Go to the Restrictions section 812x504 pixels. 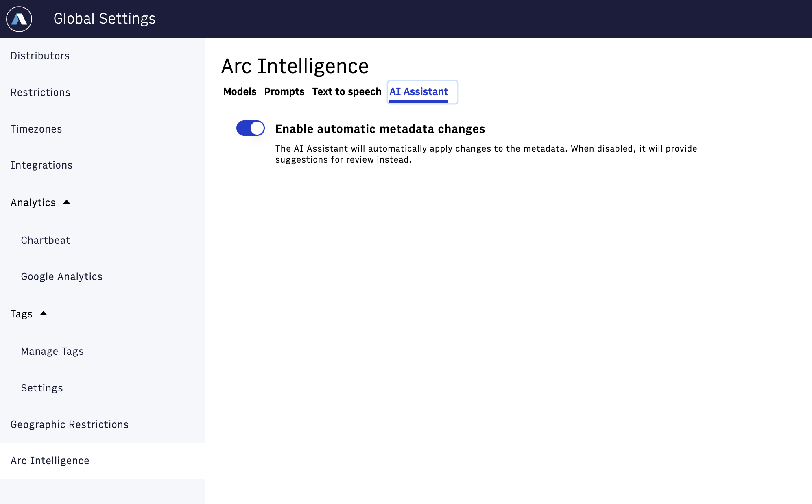point(40,92)
